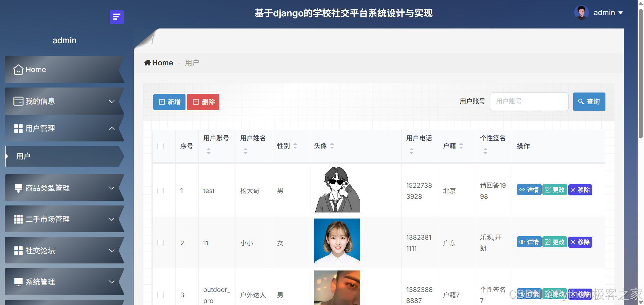The image size is (644, 305).
Task: Click 移除 for user test
Action: [x=580, y=190]
